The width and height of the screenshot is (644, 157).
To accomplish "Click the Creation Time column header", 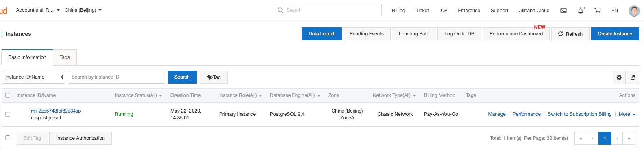I will click(x=185, y=95).
